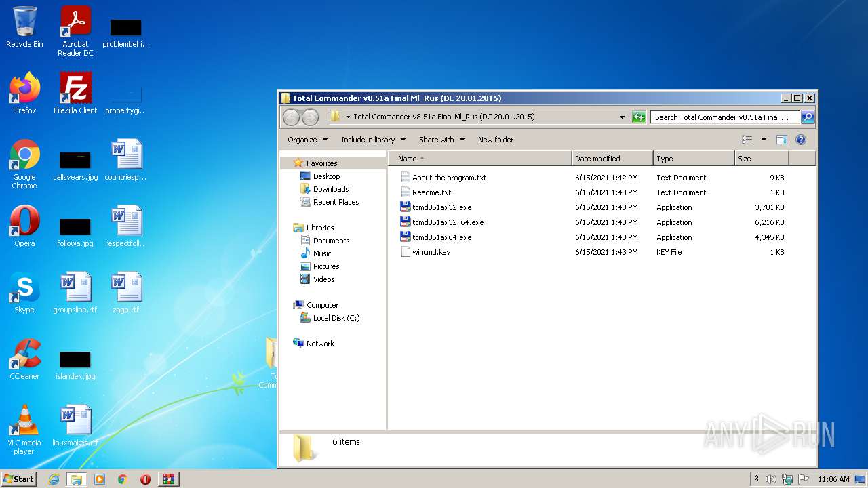Show hidden tray icons arrow
The height and width of the screenshot is (488, 868).
(756, 479)
